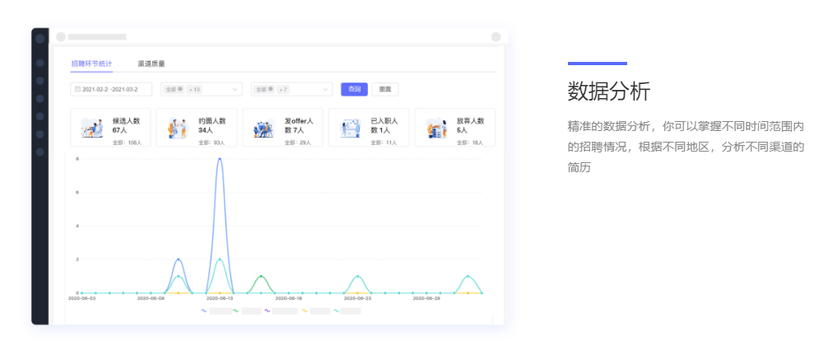Viewport: 828px width, 360px height.
Task: Toggle the purple series legend icon
Action: tap(267, 311)
